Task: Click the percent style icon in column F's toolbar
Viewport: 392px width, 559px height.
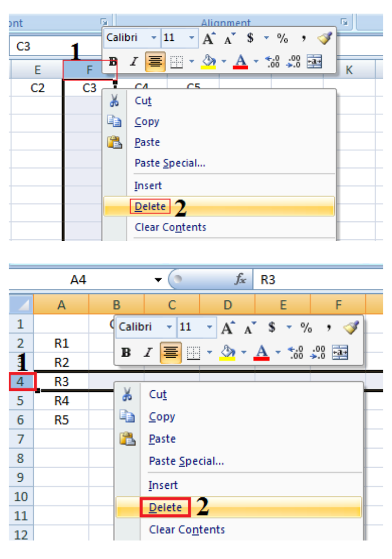Action: click(282, 38)
